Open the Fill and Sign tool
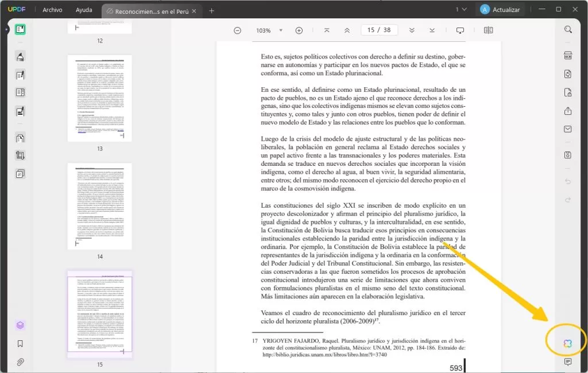The width and height of the screenshot is (588, 373). click(x=20, y=111)
